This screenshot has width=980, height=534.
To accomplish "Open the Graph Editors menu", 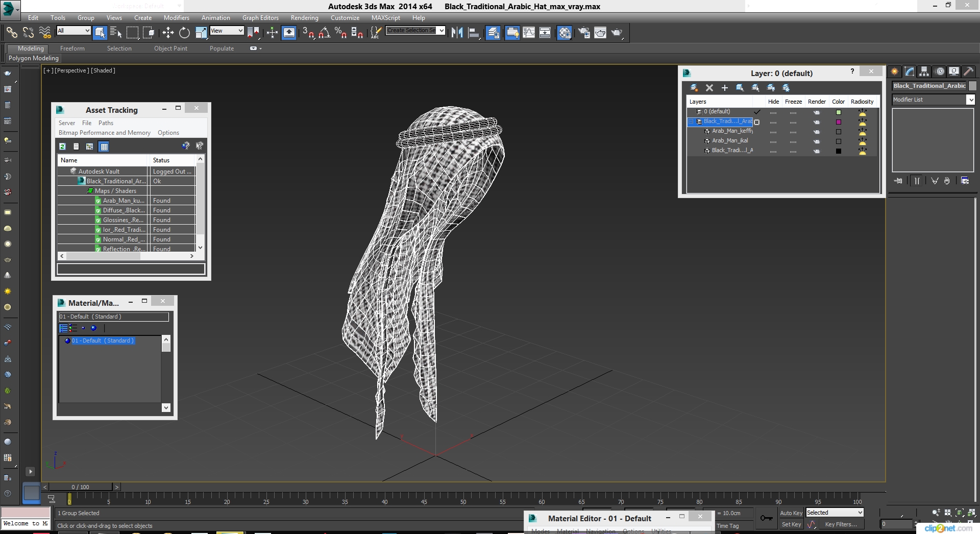I will point(260,18).
